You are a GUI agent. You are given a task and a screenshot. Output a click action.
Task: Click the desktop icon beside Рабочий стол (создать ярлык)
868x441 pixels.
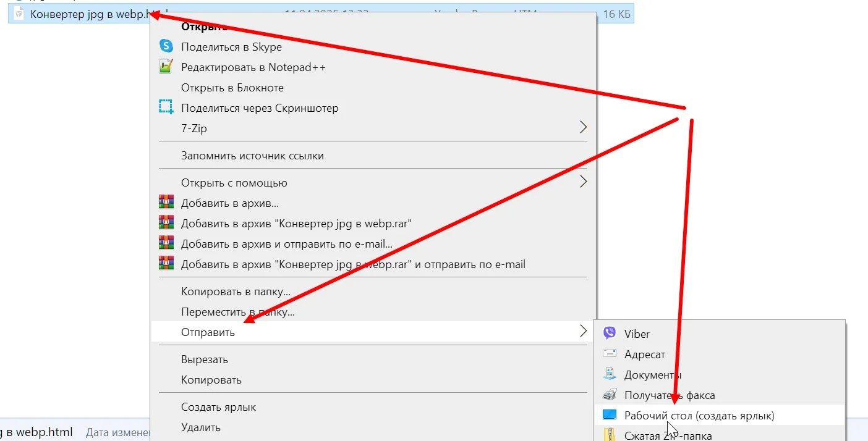coord(610,415)
